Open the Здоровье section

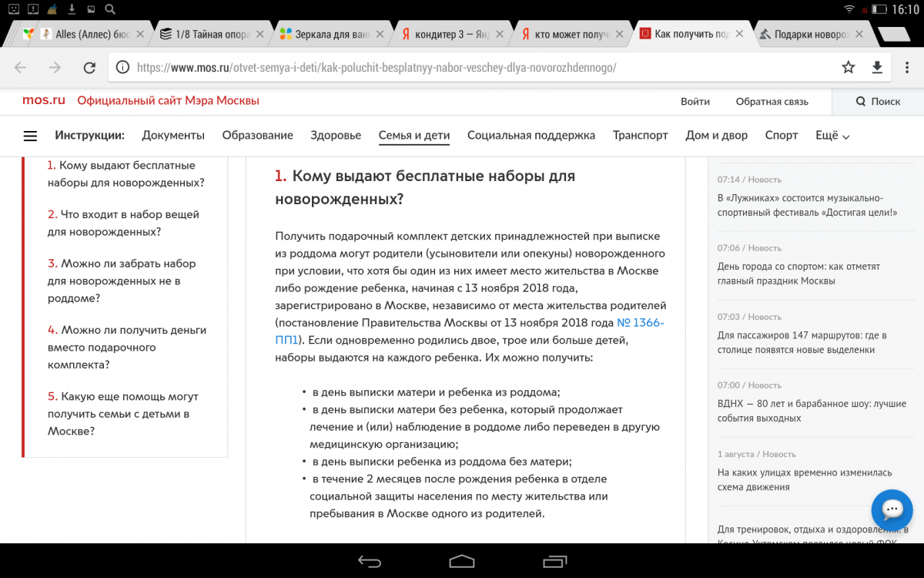[x=336, y=136]
